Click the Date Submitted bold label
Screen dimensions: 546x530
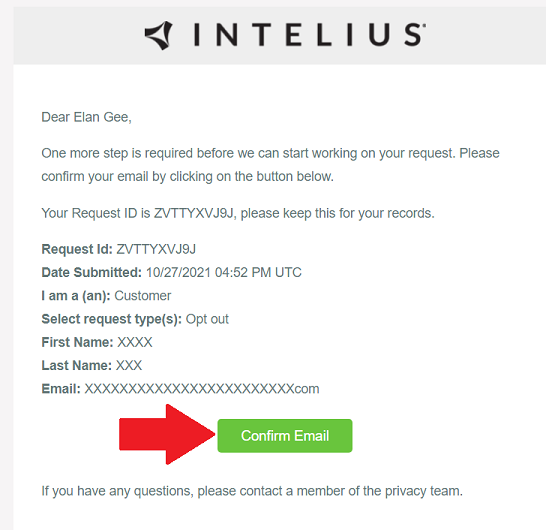92,272
